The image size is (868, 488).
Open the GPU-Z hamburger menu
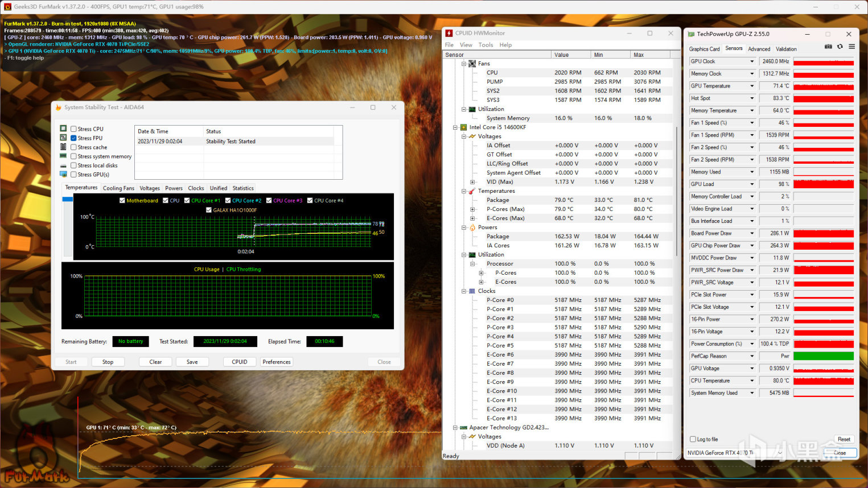(x=851, y=47)
